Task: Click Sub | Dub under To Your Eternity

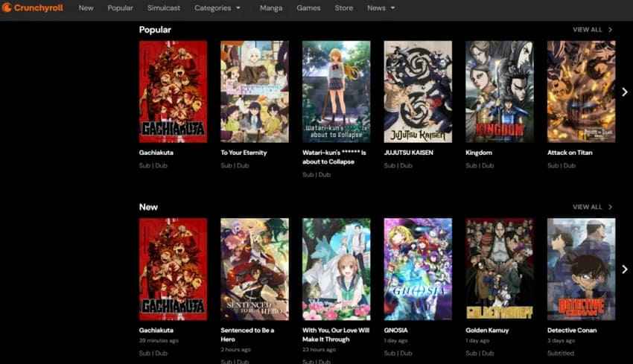Action: coord(235,165)
